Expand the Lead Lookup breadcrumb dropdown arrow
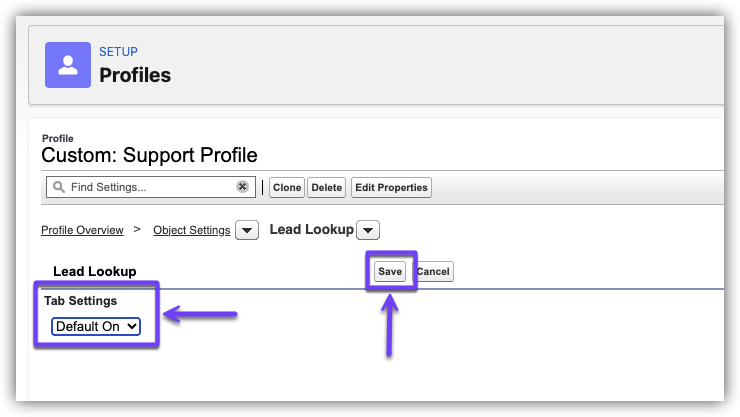The width and height of the screenshot is (740, 417). [368, 230]
